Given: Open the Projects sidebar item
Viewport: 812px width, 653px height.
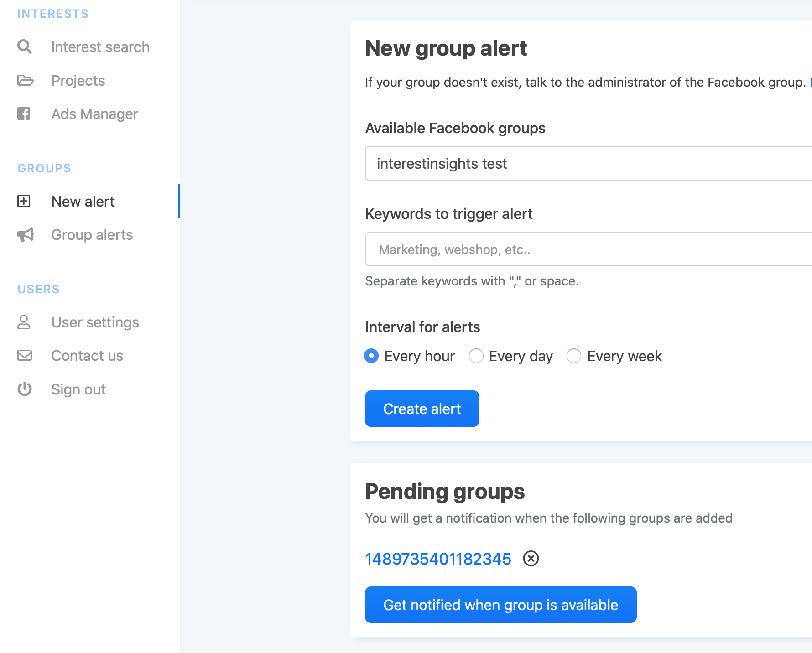Looking at the screenshot, I should [x=78, y=81].
